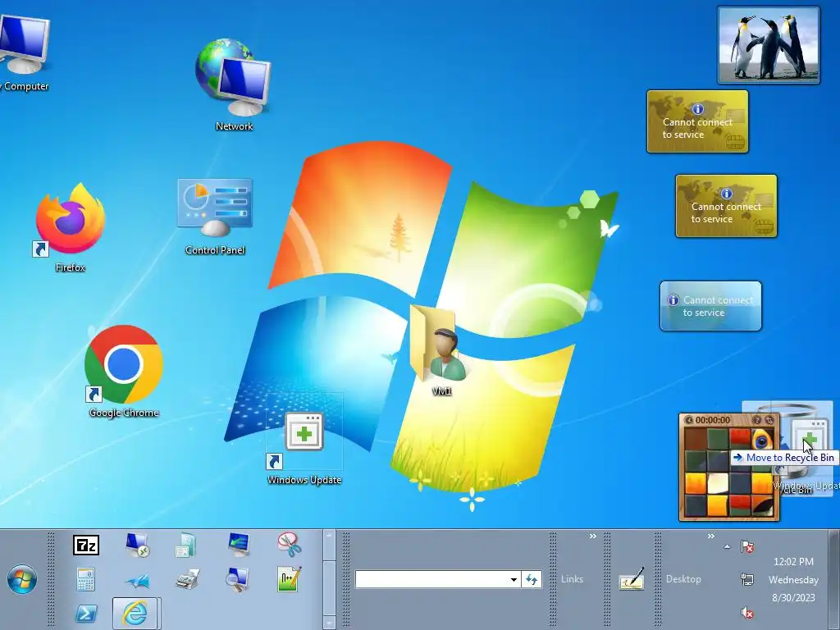The width and height of the screenshot is (840, 630).
Task: Click the folder with document taskbar icon
Action: [x=185, y=546]
